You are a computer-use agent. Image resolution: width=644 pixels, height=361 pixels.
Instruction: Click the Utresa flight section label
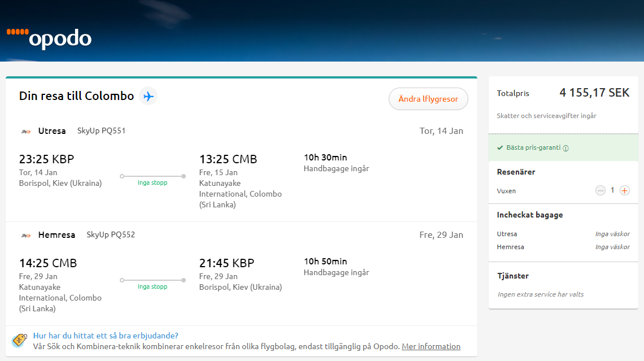[52, 131]
